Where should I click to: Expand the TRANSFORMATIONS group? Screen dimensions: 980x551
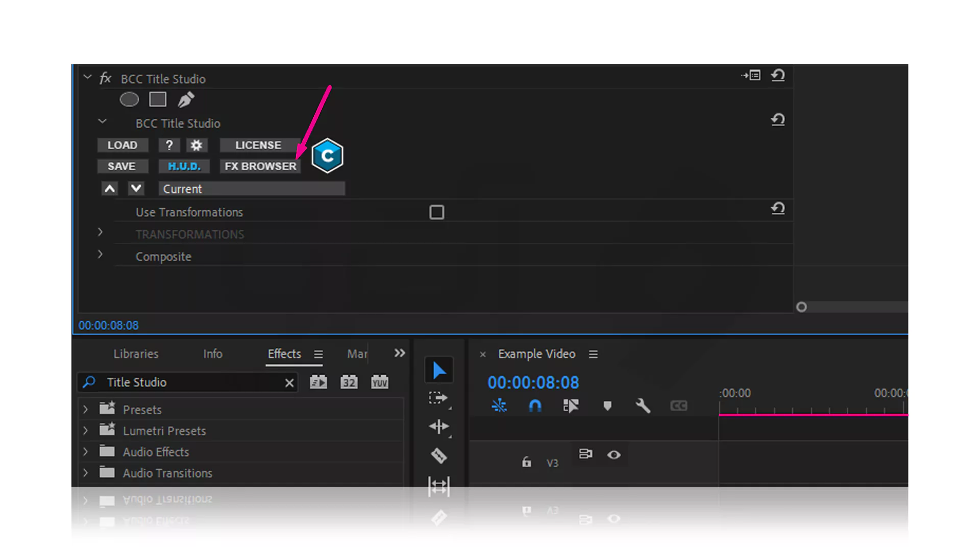click(101, 232)
